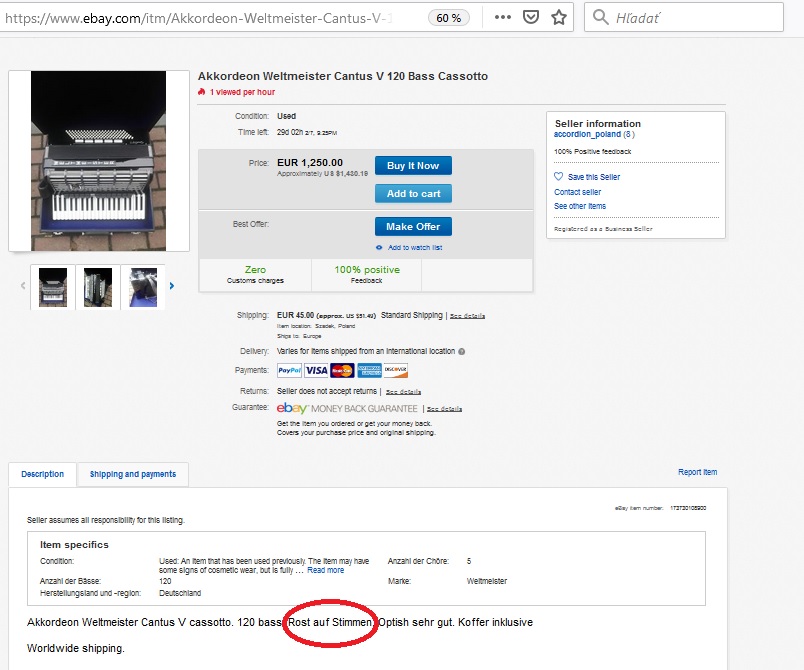Viewport: 804px width, 670px height.
Task: Add the accordion to cart
Action: [413, 194]
